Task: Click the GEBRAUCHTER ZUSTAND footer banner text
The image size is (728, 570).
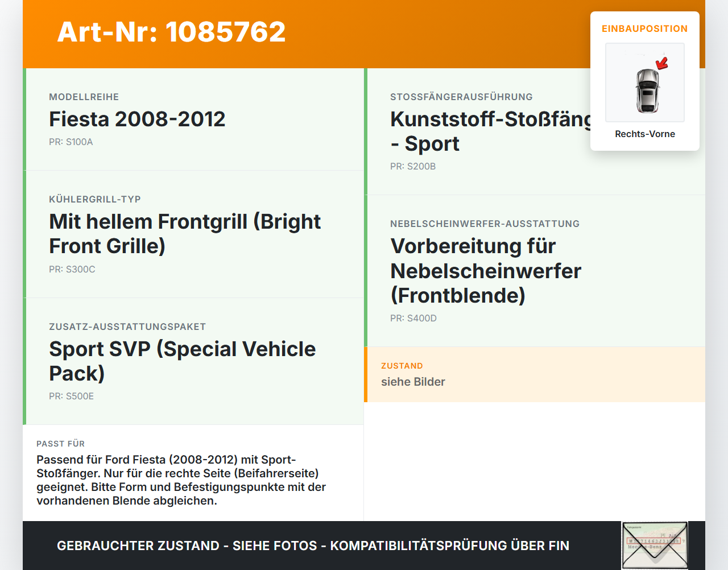Action: (x=313, y=546)
